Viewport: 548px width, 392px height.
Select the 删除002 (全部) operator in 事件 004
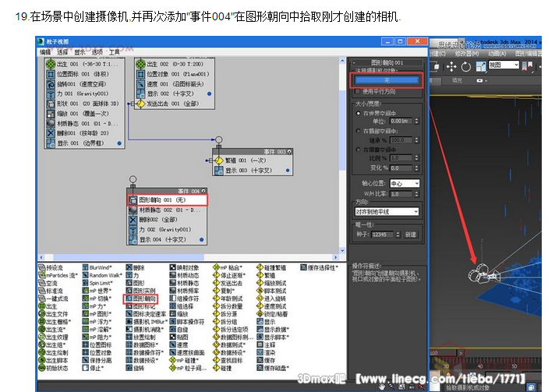tap(168, 220)
